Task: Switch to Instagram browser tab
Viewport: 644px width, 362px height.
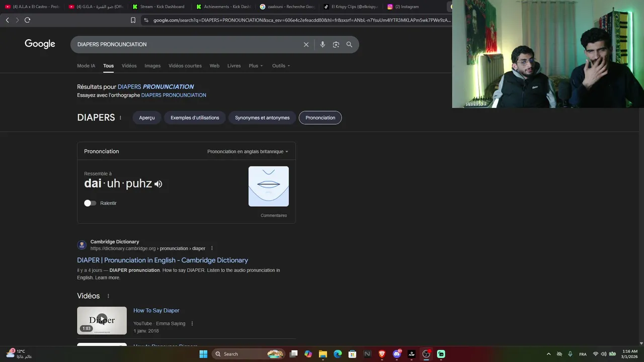Action: click(414, 7)
